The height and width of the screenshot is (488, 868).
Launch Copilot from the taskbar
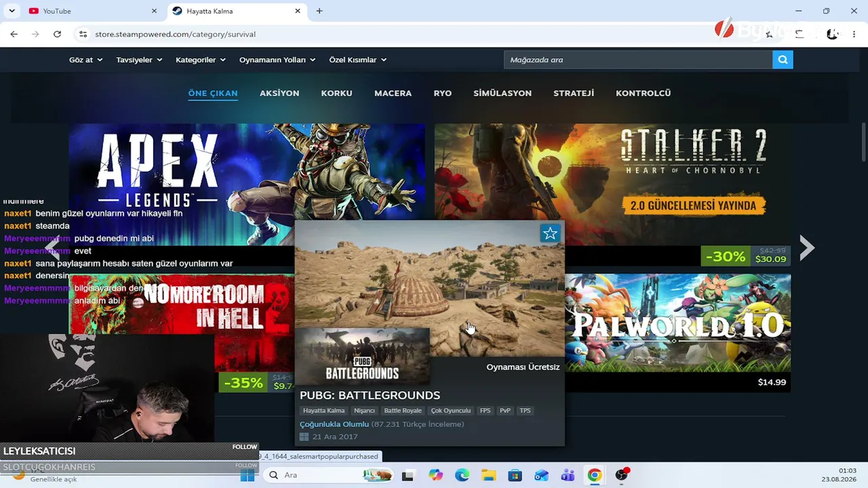[435, 475]
